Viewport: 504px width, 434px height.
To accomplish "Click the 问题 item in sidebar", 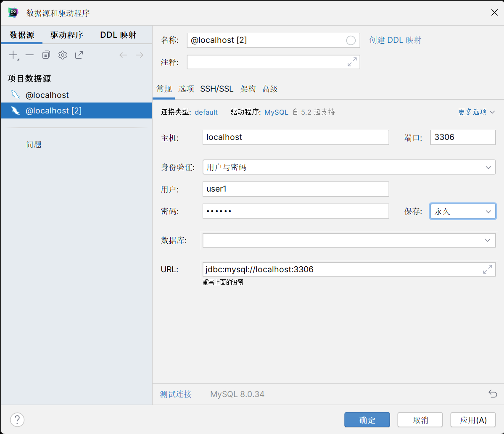I will tap(34, 145).
